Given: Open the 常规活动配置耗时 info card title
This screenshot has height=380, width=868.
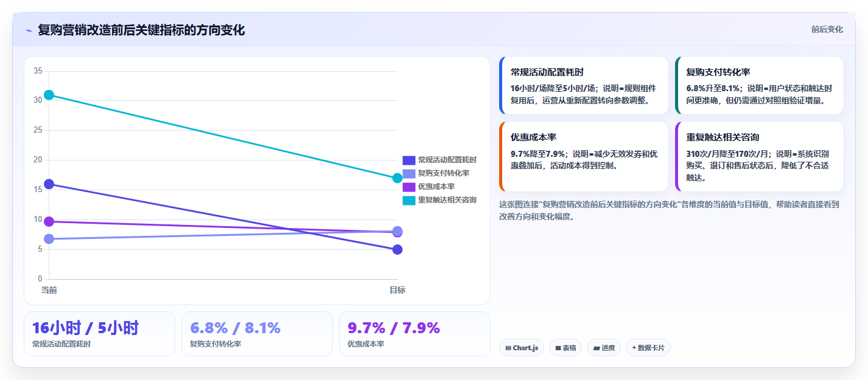Looking at the screenshot, I should click(x=547, y=72).
